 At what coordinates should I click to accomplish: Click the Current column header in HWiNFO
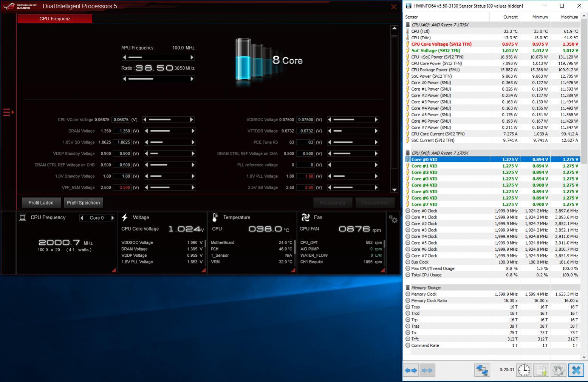point(505,17)
